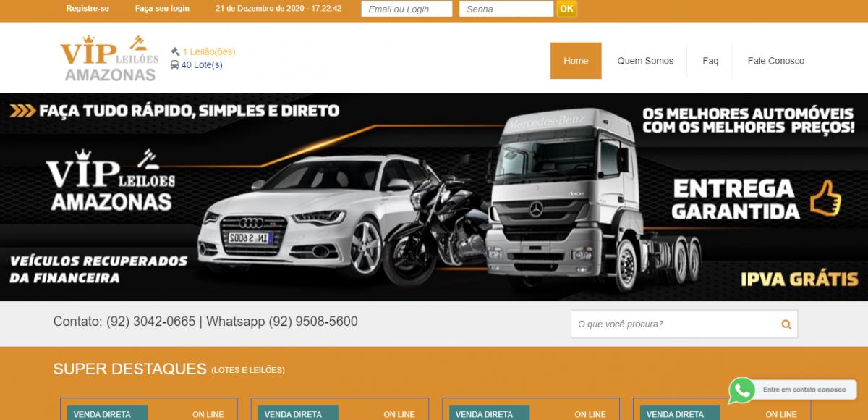Open the Faça seu login link
868x420 pixels.
coord(162,9)
